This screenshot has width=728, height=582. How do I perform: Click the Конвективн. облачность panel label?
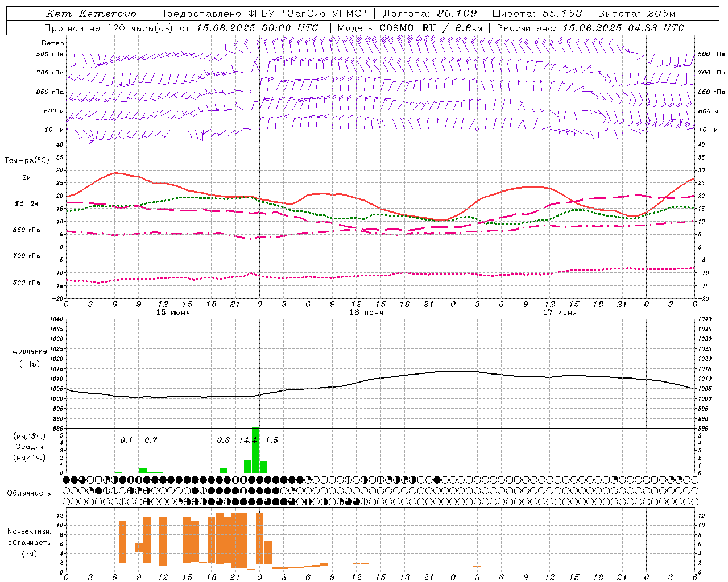(29, 537)
